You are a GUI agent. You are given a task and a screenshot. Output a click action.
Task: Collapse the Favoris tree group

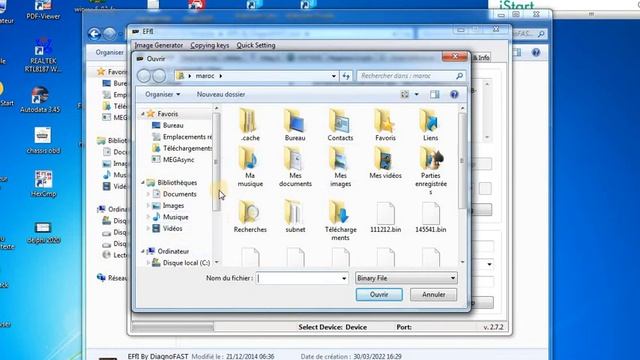point(143,114)
